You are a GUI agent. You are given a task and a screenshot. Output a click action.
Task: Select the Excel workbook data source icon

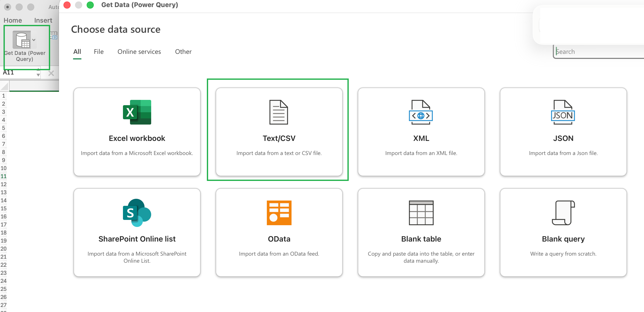click(137, 112)
